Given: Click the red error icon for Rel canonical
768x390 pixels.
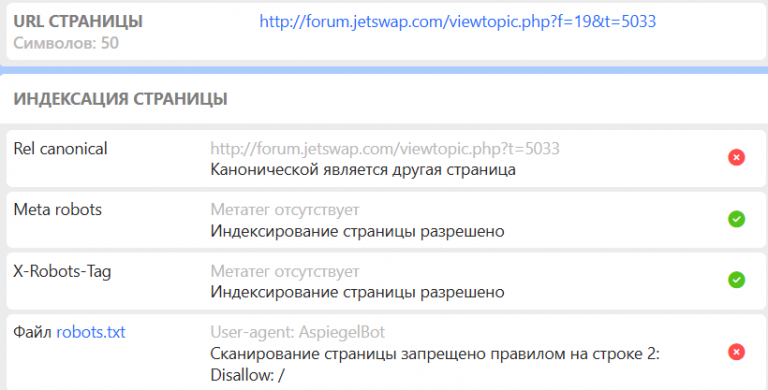Looking at the screenshot, I should (736, 158).
